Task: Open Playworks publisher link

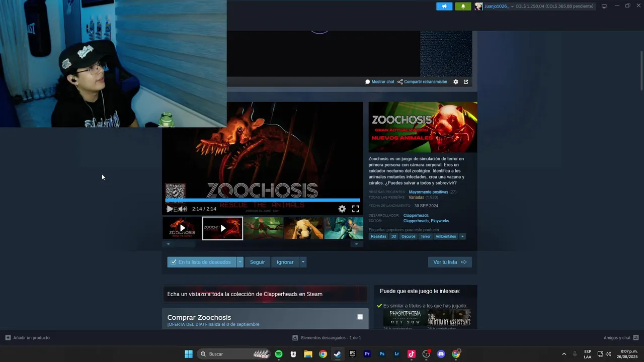Action: point(440,221)
